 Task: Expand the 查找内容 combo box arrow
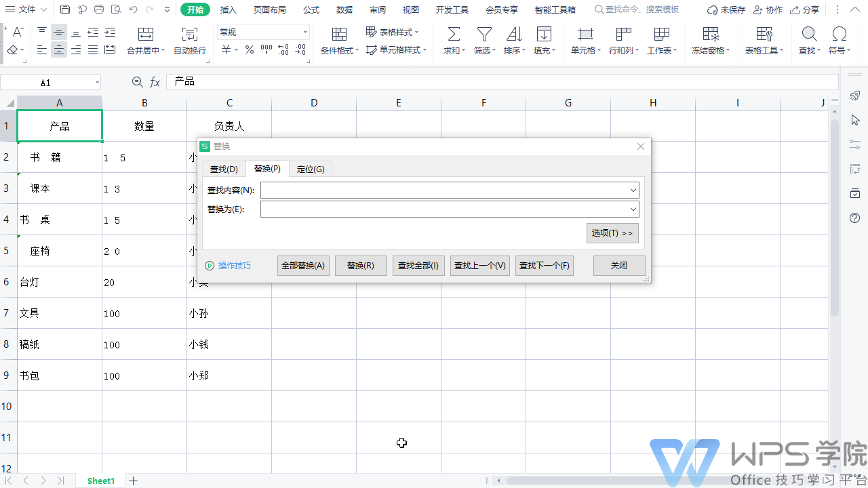tap(633, 190)
